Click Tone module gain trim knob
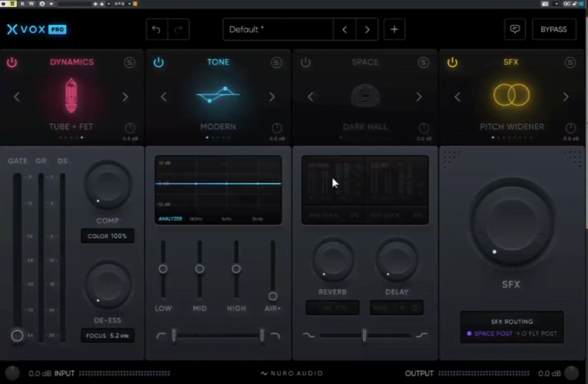 tap(277, 128)
